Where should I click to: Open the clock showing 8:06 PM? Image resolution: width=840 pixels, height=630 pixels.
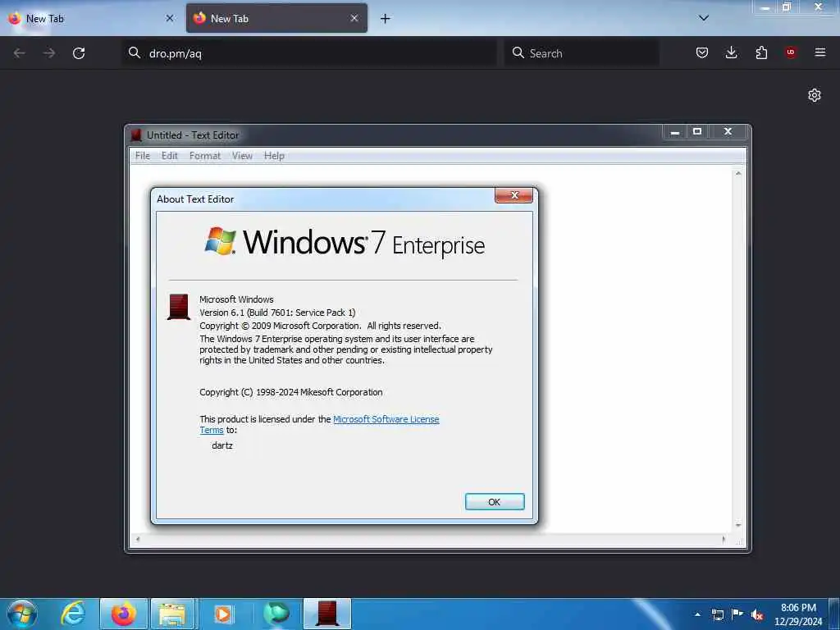(x=798, y=614)
